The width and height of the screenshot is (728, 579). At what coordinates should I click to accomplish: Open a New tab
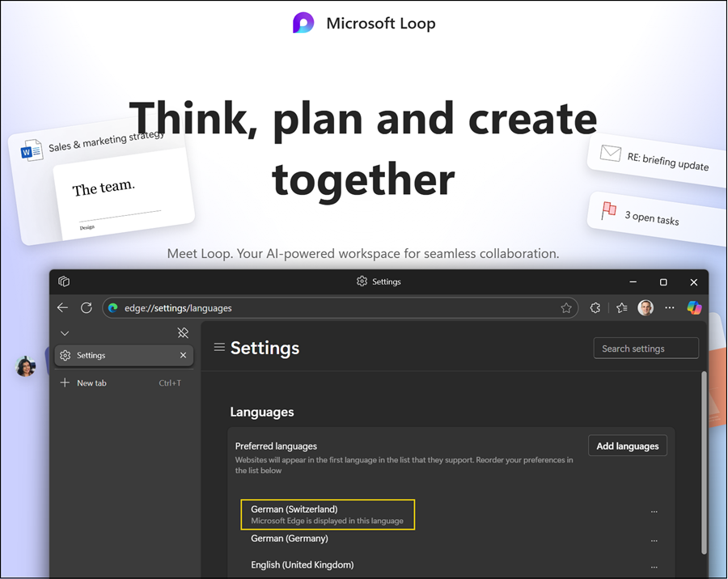point(91,383)
